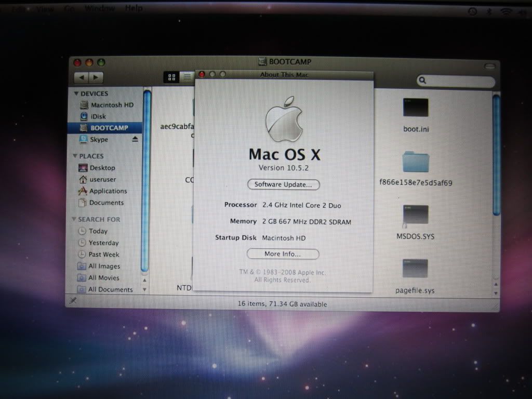Open the Go menu

(x=69, y=8)
